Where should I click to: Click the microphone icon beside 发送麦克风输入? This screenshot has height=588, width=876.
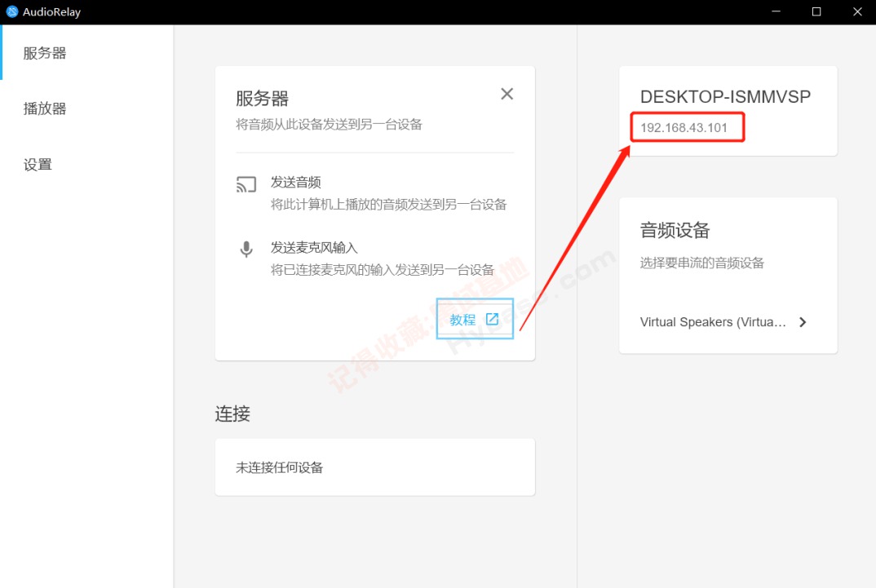point(246,249)
